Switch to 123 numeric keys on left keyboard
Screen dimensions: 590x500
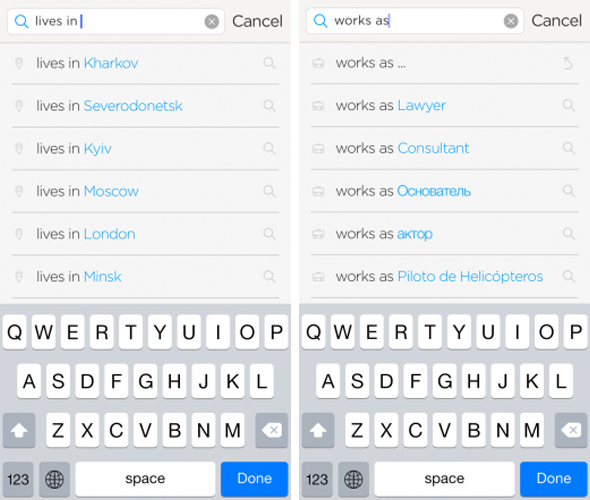[18, 479]
